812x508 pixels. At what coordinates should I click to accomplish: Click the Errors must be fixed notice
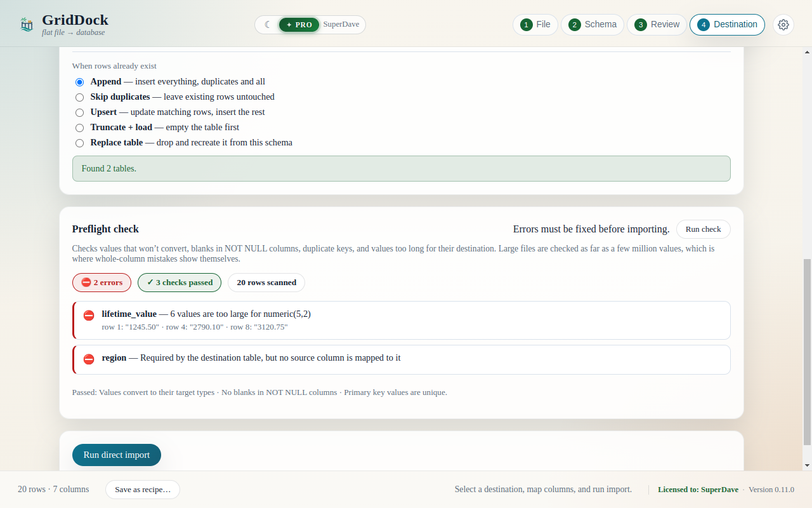coord(591,229)
